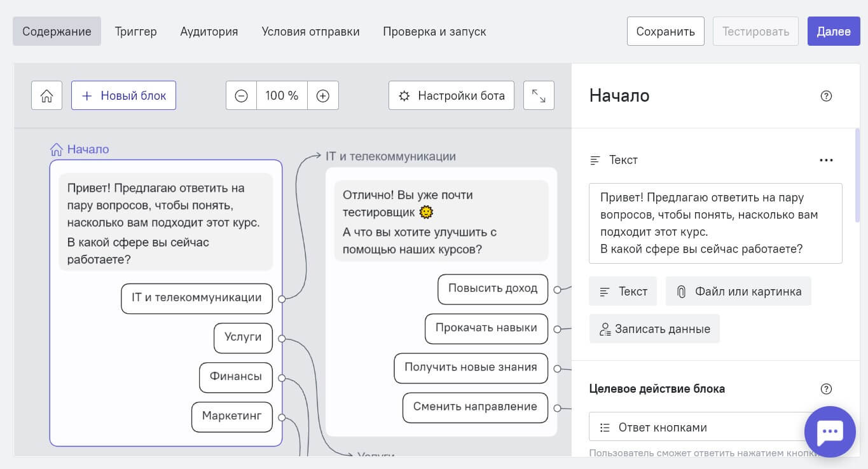Click the Отлично message bubble in IT block
The height and width of the screenshot is (469, 868).
tap(441, 221)
